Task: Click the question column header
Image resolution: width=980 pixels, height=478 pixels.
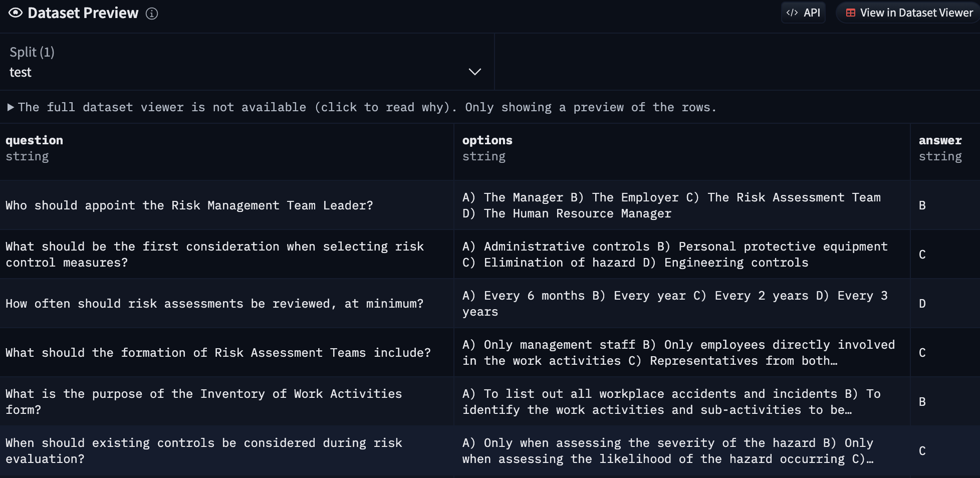Action: (x=35, y=140)
